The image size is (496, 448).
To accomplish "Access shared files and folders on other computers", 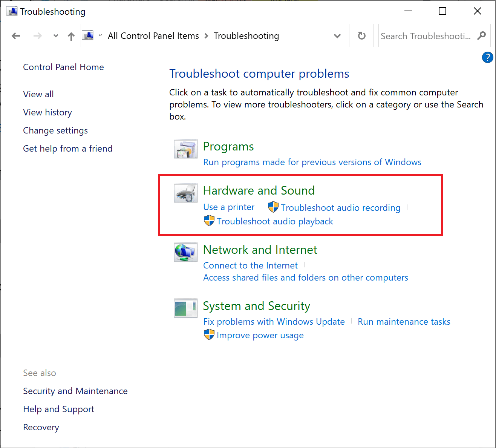I will 306,278.
